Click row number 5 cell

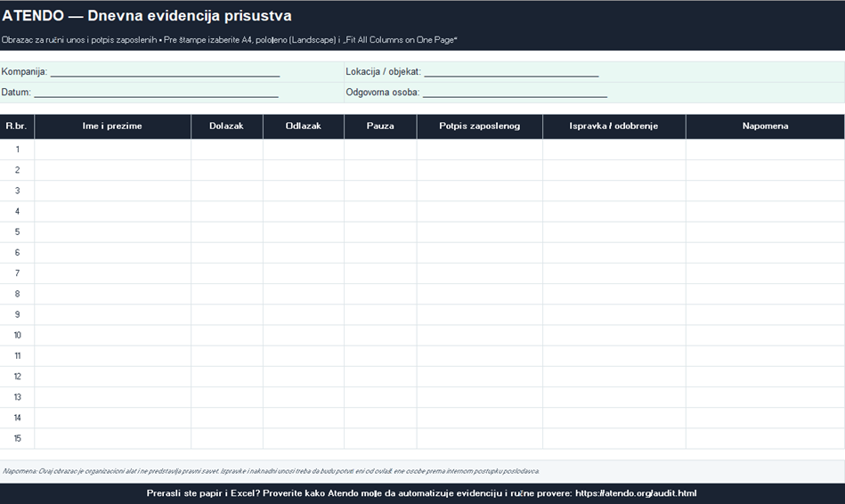(x=17, y=232)
